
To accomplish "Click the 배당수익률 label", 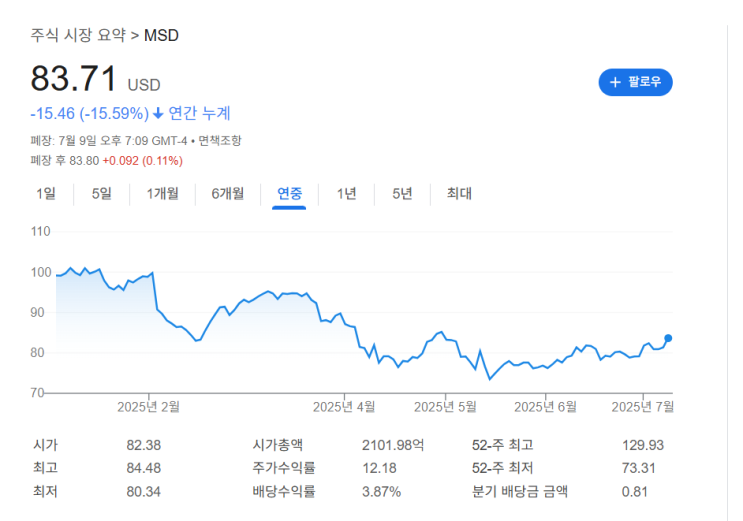I will tap(284, 492).
